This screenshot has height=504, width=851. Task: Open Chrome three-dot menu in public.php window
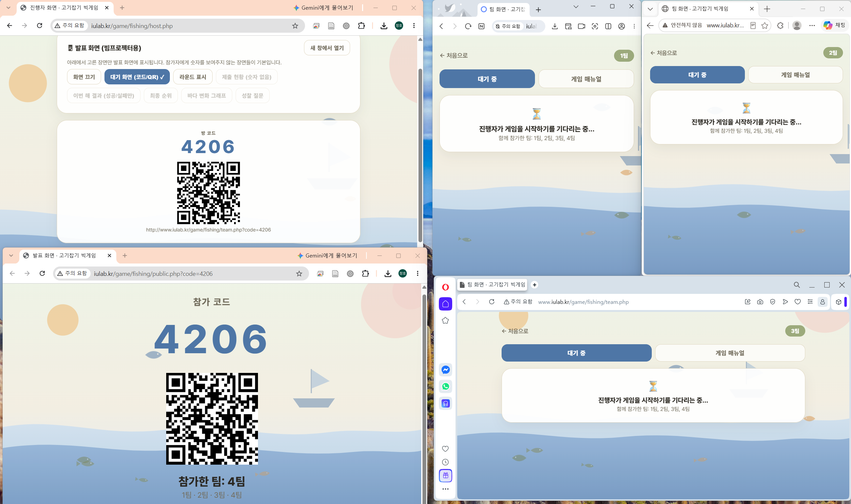tap(417, 274)
